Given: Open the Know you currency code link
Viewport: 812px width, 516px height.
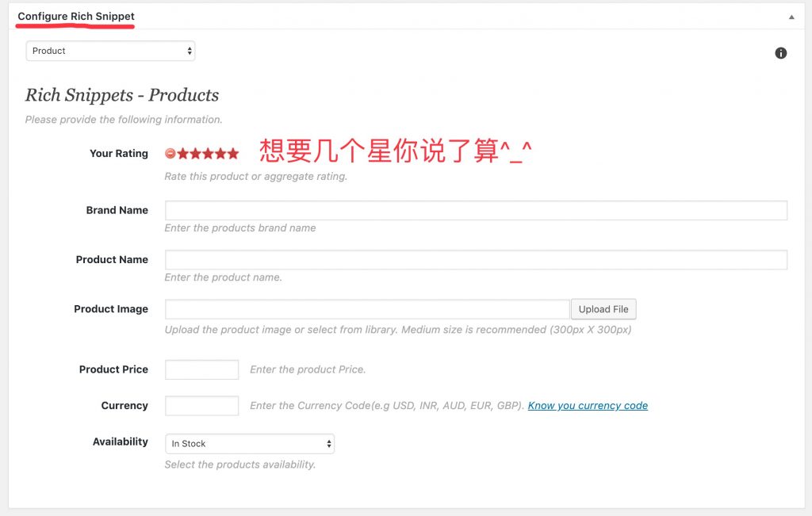Looking at the screenshot, I should pos(588,405).
